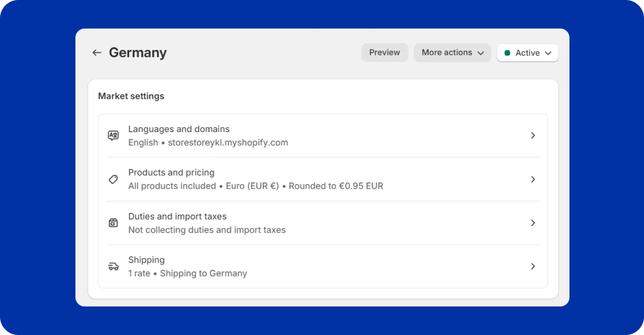Screen dimensions: 644x335
Task: Select the Shipping truck icon
Action: (x=113, y=266)
